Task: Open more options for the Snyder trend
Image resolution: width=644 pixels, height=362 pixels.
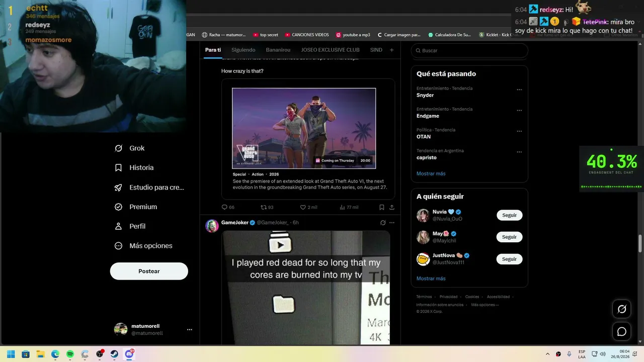Action: click(x=519, y=90)
